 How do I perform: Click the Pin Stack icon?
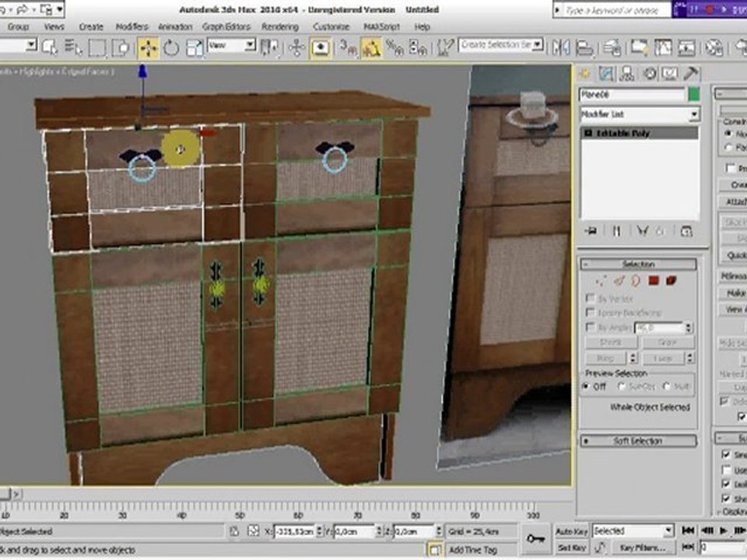click(x=591, y=232)
